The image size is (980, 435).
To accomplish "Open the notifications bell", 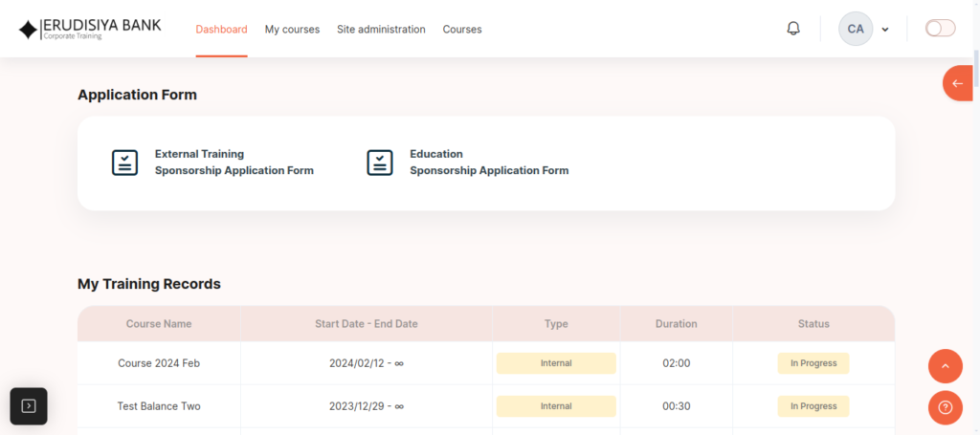I will [x=792, y=29].
